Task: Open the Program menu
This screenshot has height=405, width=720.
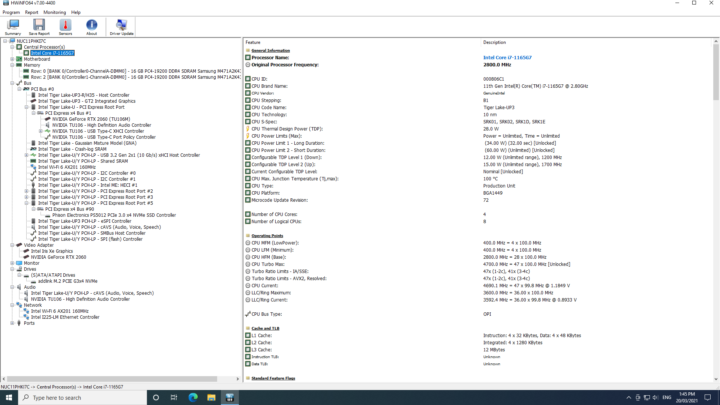Action: (x=11, y=12)
